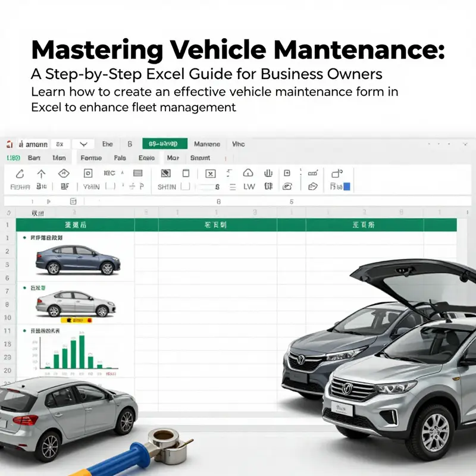Toggle the checkbox control icon in the toolbar
The image size is (476, 476).
[x=287, y=173]
